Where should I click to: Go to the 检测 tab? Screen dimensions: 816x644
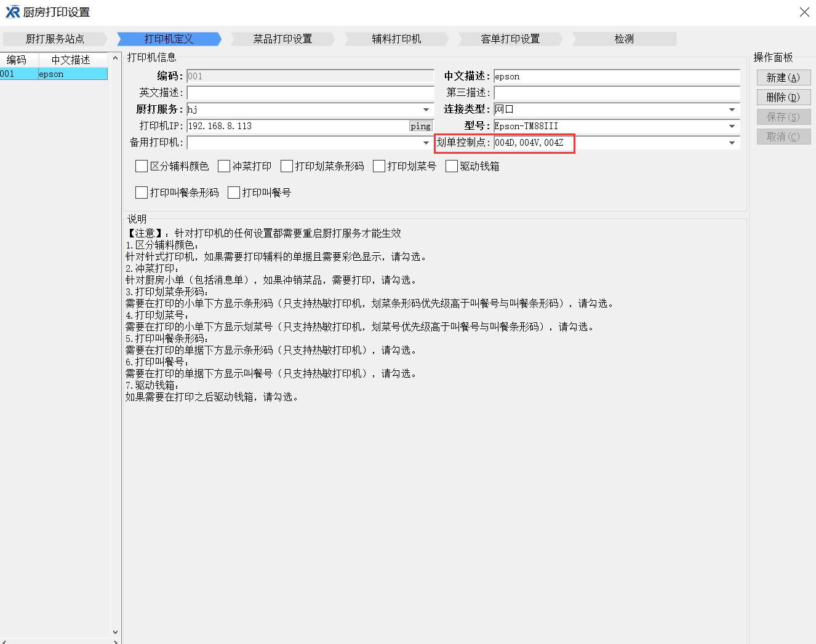[x=623, y=39]
